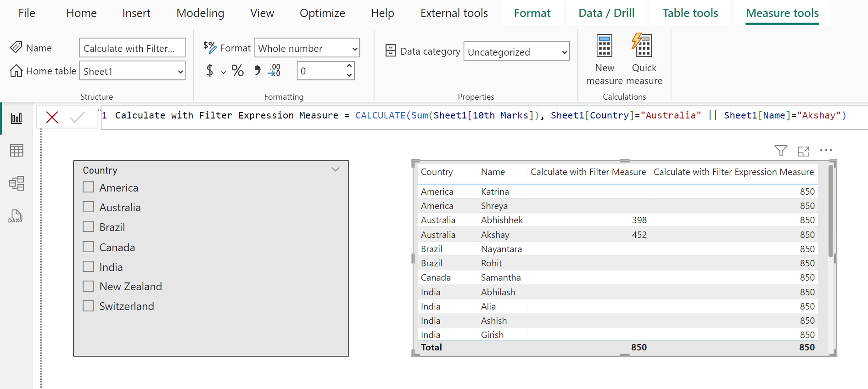Expand the Home table dropdown

[x=132, y=71]
